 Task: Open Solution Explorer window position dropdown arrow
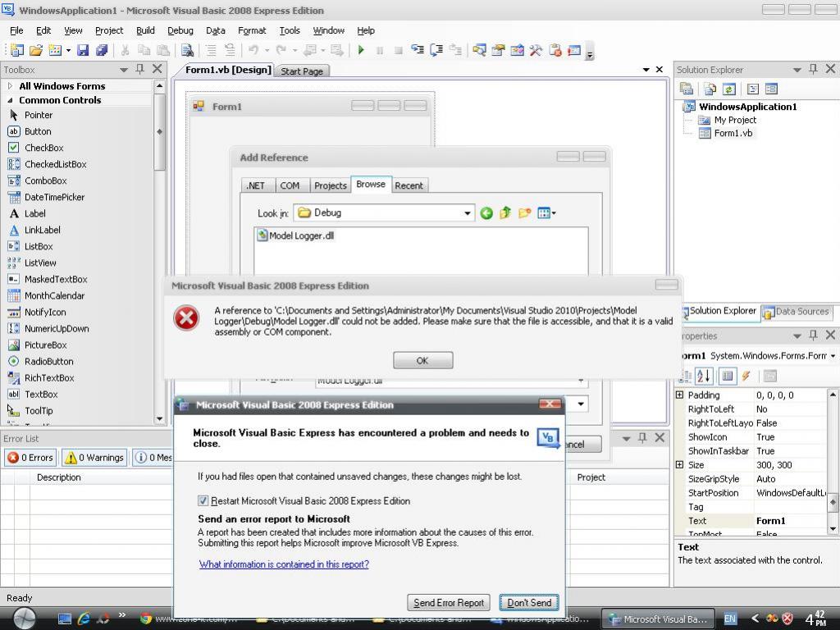point(797,70)
